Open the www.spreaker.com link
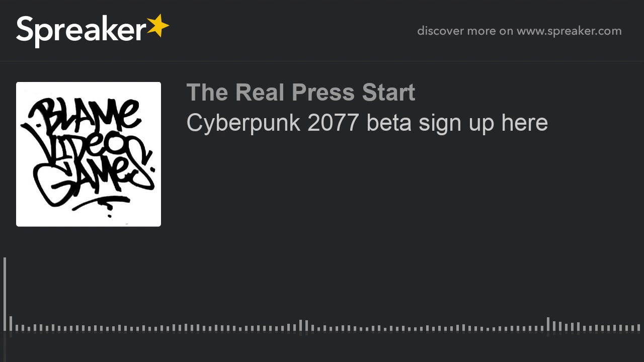Image resolution: width=644 pixels, height=362 pixels. click(569, 31)
